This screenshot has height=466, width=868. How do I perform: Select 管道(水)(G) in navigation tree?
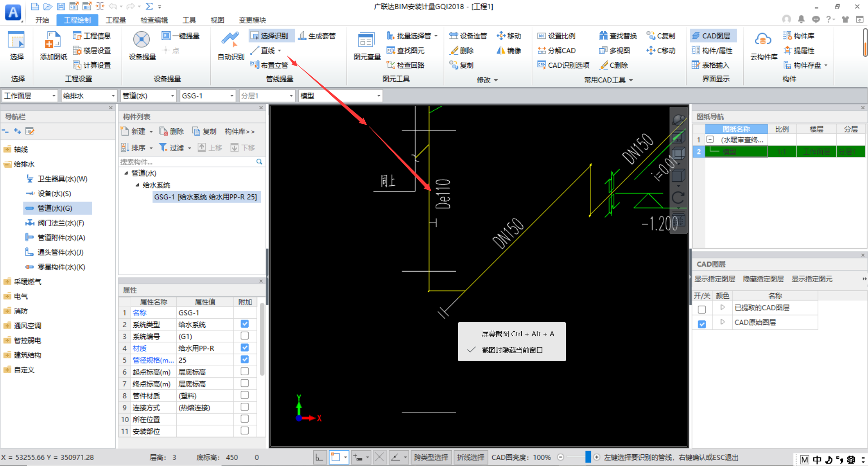[57, 208]
